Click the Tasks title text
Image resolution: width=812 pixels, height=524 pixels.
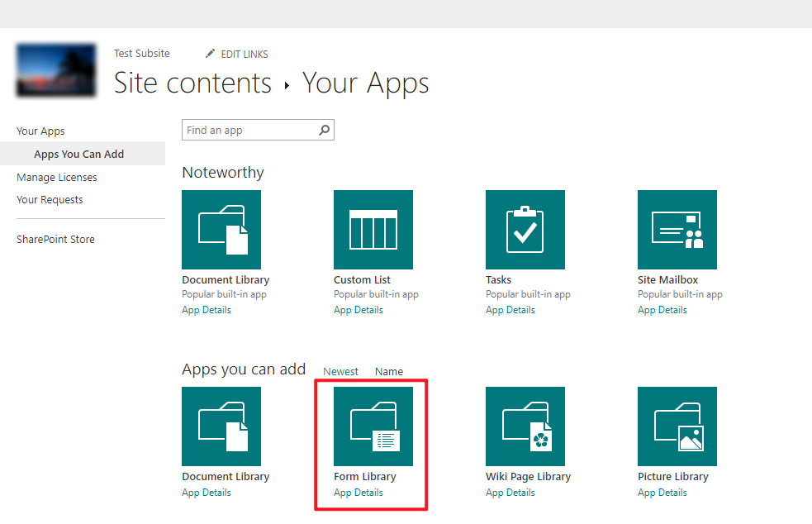(x=498, y=280)
